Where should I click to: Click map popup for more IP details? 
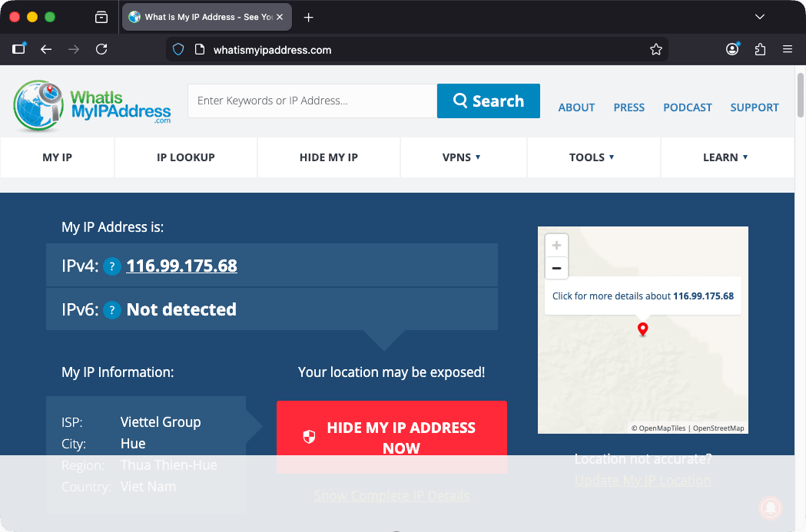point(642,296)
